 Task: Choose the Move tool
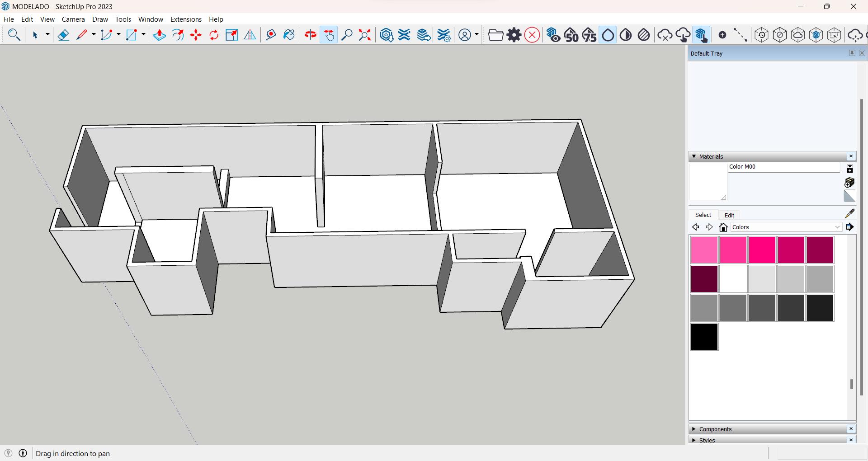(x=196, y=35)
